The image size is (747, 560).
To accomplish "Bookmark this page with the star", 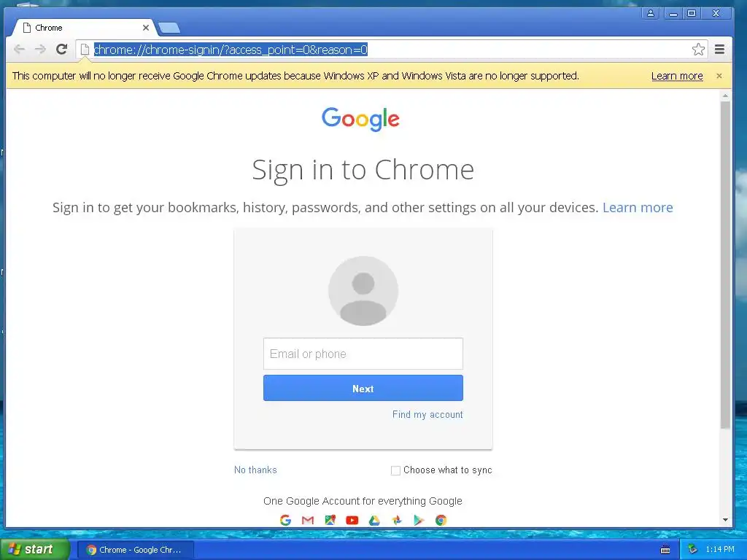I will tap(698, 49).
